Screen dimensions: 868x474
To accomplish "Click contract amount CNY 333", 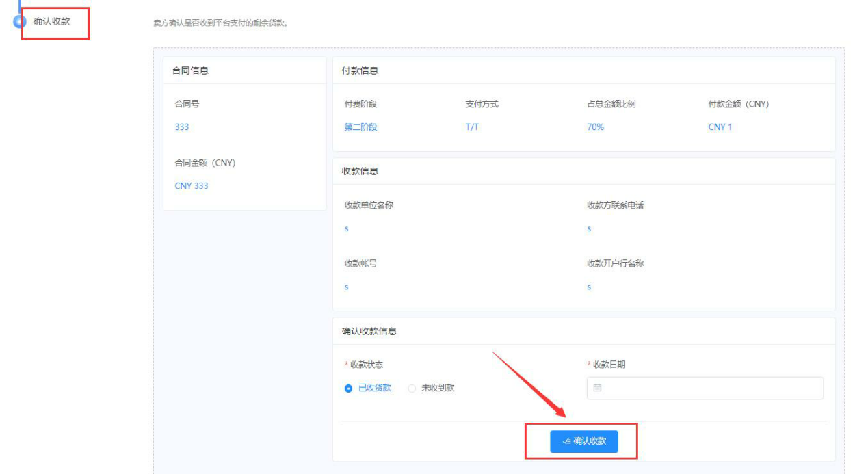I will [x=192, y=186].
